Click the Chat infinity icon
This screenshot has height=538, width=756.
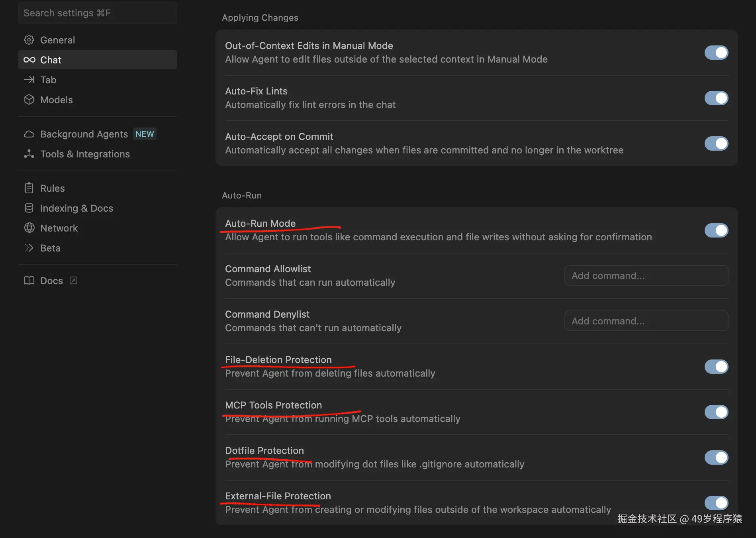click(x=29, y=60)
